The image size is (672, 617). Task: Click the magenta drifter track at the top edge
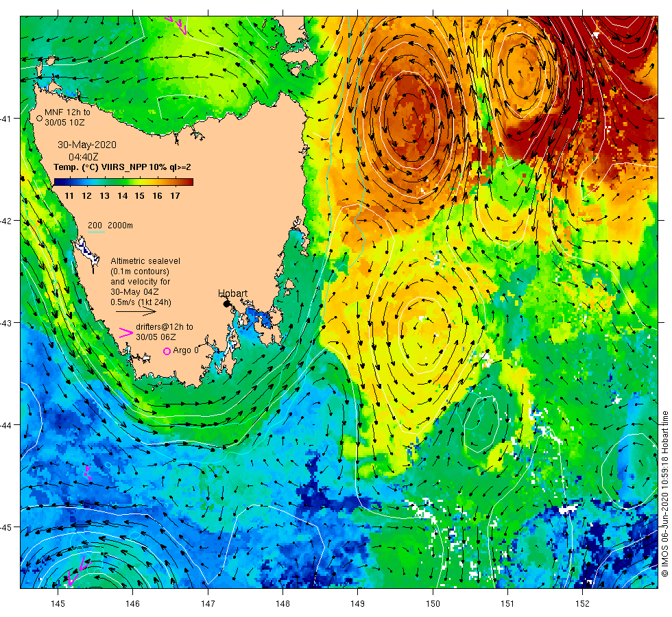[x=177, y=25]
